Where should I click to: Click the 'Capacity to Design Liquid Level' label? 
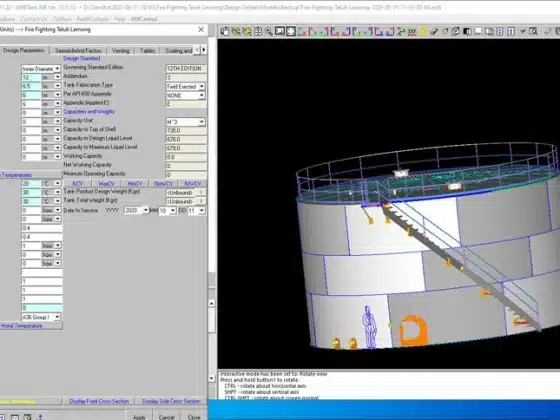click(98, 138)
